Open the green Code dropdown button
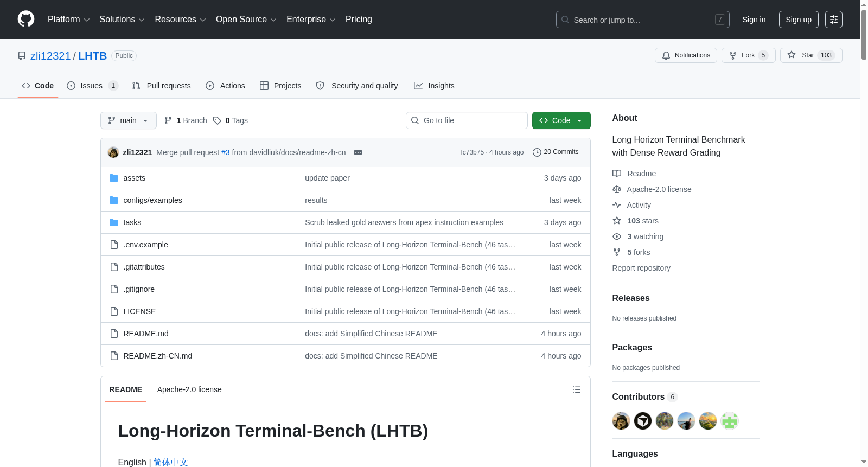The height and width of the screenshot is (467, 868). click(x=561, y=120)
